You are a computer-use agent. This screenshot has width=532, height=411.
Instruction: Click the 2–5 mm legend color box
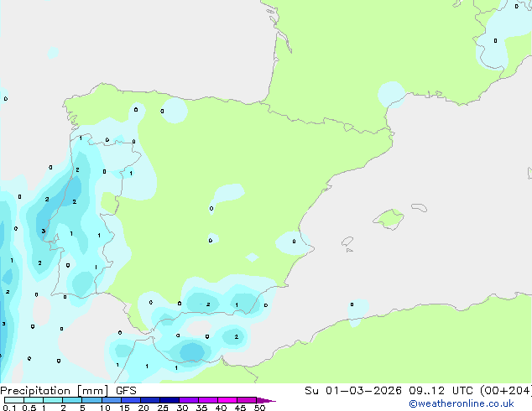[72, 400]
